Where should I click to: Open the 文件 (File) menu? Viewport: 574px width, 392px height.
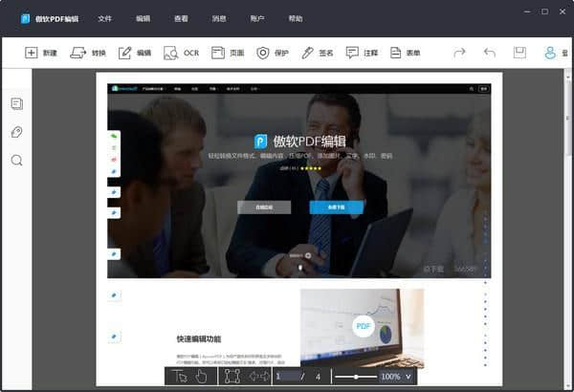click(105, 18)
